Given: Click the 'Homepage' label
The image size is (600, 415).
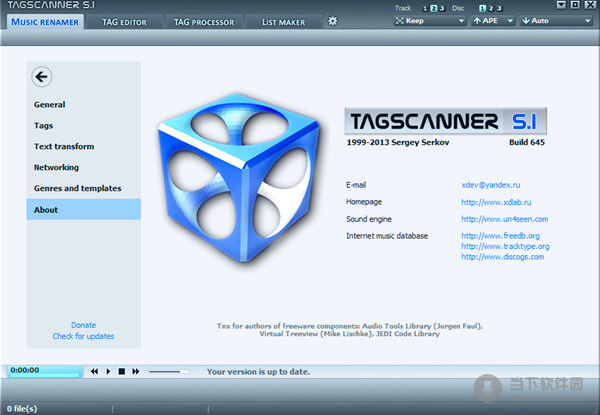Looking at the screenshot, I should click(364, 202).
